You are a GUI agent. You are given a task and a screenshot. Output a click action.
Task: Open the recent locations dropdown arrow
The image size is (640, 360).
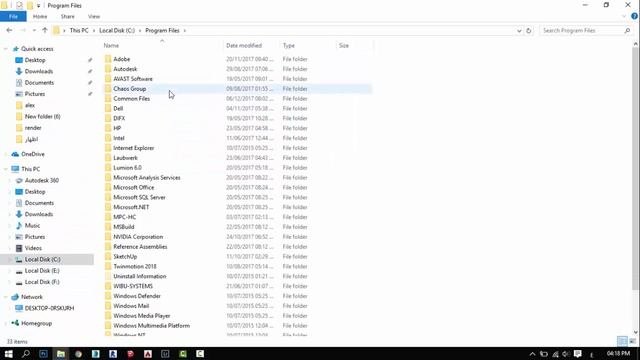[x=34, y=31]
